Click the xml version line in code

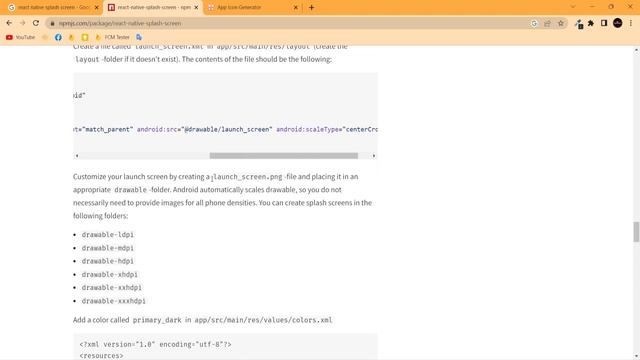click(156, 344)
